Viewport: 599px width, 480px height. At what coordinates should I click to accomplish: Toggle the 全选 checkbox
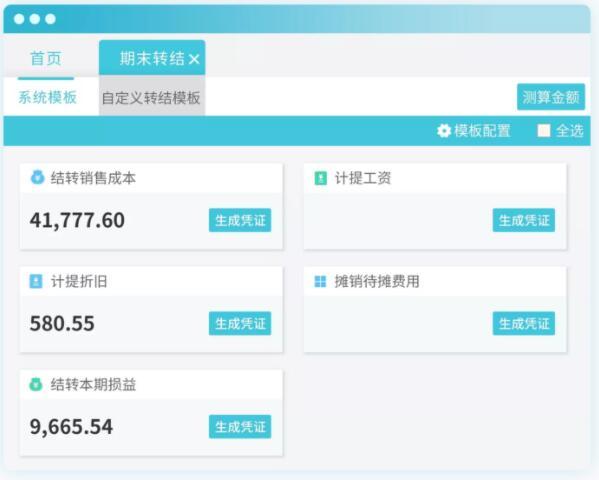pyautogui.click(x=544, y=131)
